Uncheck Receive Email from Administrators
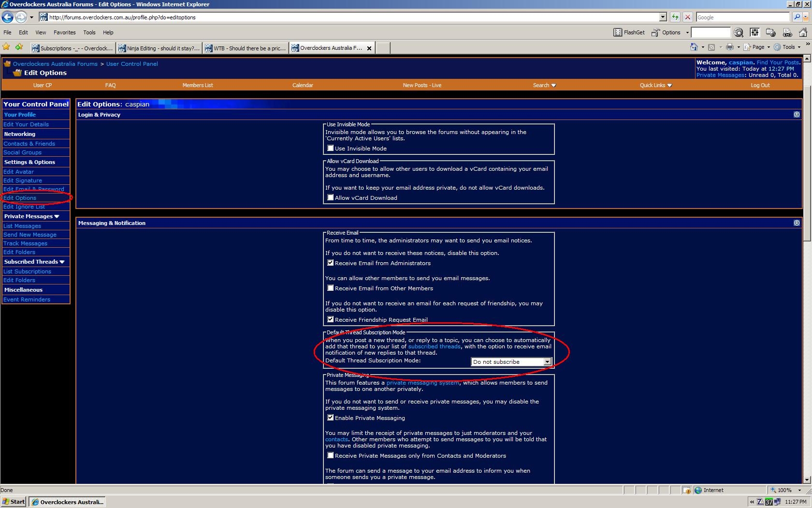This screenshot has width=812, height=508. 331,263
